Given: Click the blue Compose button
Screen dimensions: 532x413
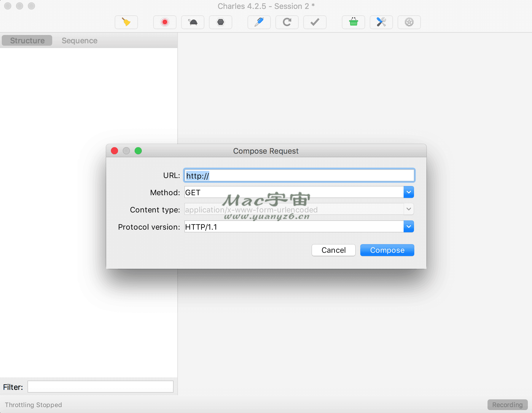Looking at the screenshot, I should click(x=387, y=250).
